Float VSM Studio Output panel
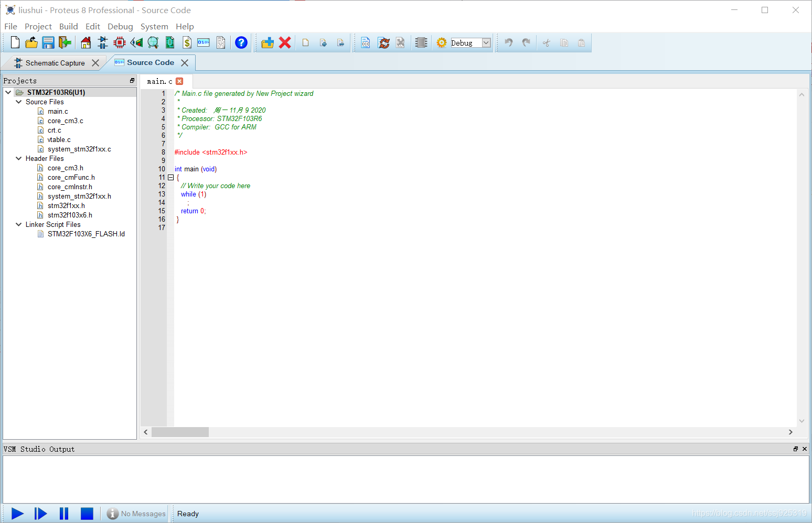The height and width of the screenshot is (523, 812). (796, 449)
